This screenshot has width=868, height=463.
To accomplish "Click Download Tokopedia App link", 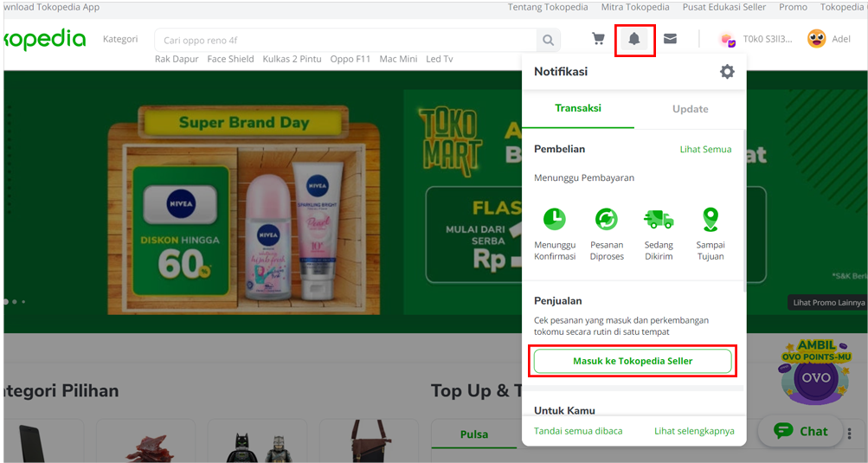I will (x=51, y=7).
